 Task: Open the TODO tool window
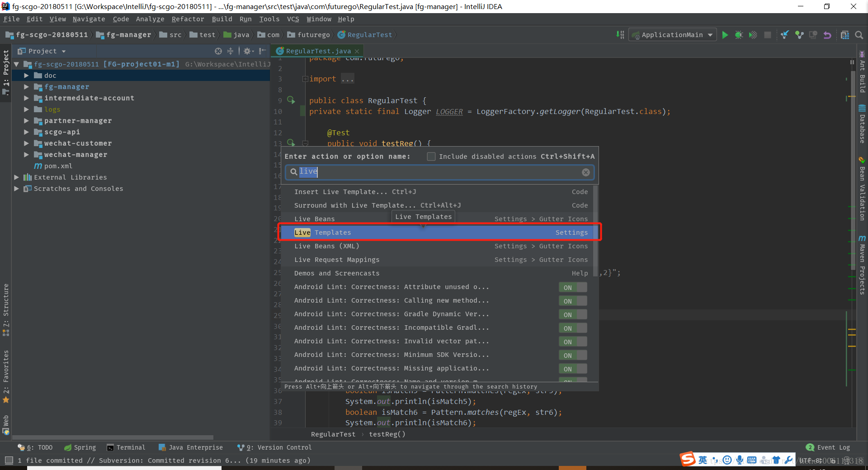click(x=35, y=447)
